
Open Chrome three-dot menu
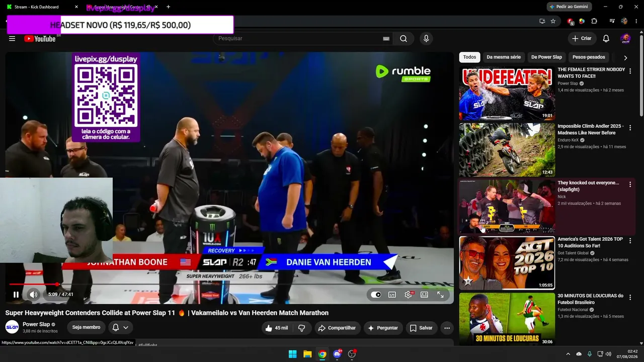click(x=636, y=21)
